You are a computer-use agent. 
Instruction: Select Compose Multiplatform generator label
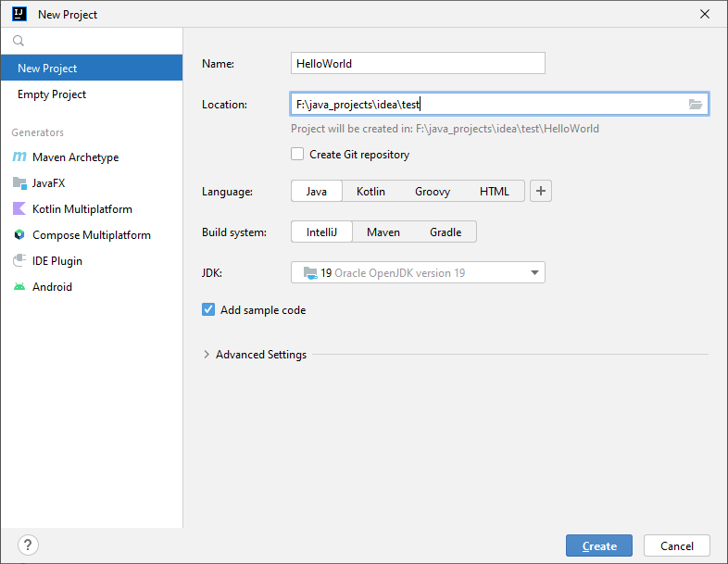coord(92,235)
